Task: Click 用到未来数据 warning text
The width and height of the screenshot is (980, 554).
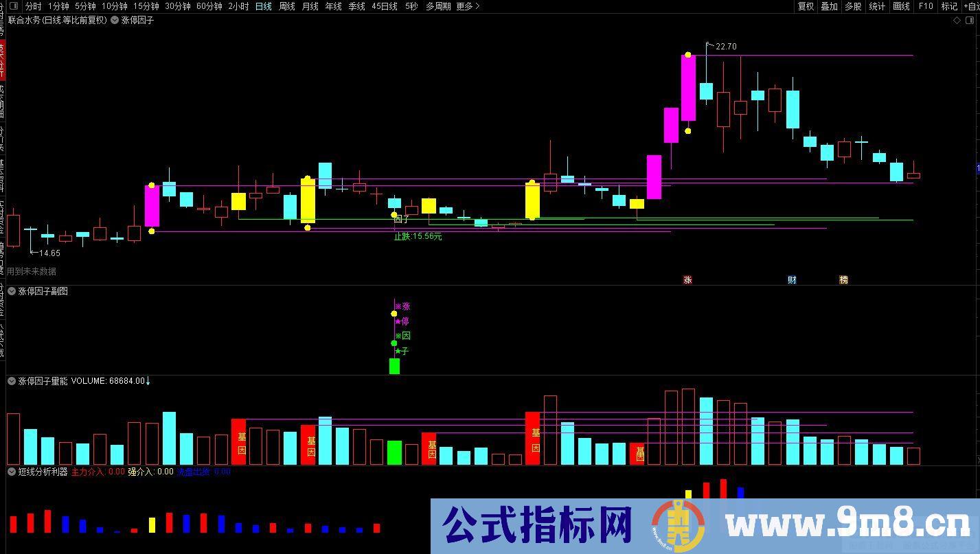Action: coord(32,271)
